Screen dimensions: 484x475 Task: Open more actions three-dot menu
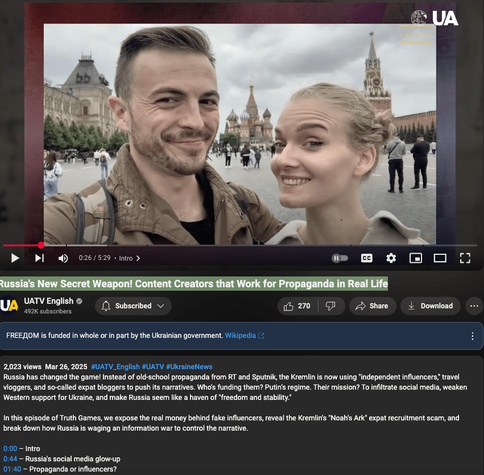point(474,306)
